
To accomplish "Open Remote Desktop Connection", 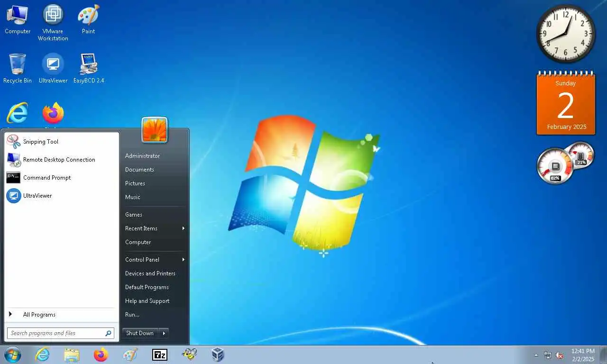I will 62,160.
